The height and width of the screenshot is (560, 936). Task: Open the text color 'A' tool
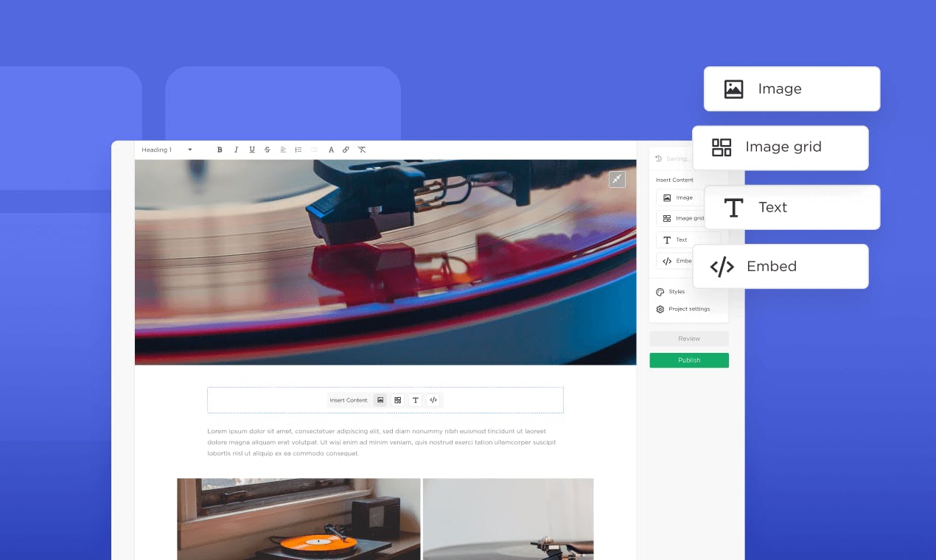331,150
